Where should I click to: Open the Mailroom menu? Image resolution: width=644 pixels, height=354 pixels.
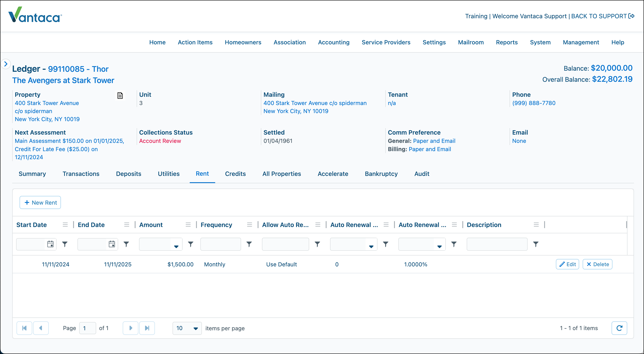(471, 42)
